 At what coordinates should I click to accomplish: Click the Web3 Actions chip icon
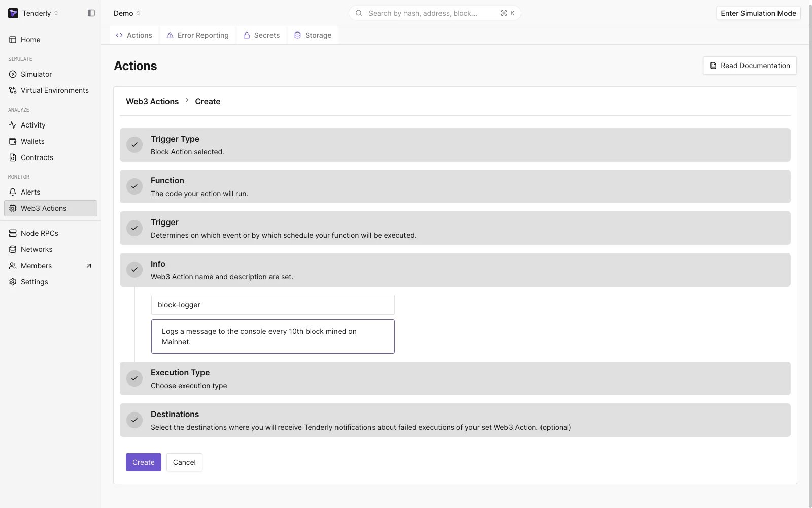(x=13, y=208)
